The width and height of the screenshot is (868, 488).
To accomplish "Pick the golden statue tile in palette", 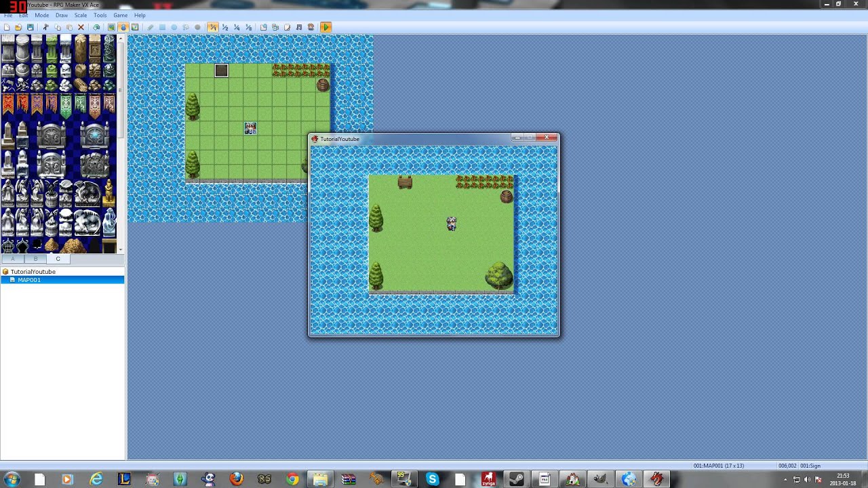I will [108, 194].
